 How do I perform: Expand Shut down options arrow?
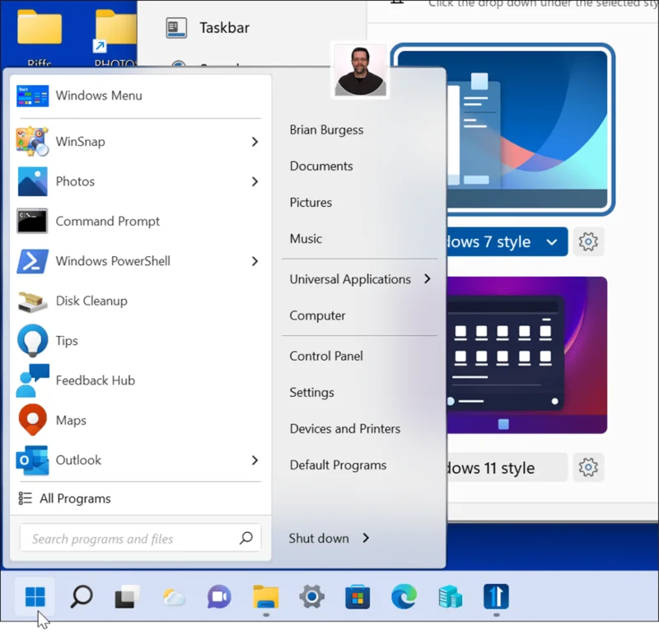[366, 538]
